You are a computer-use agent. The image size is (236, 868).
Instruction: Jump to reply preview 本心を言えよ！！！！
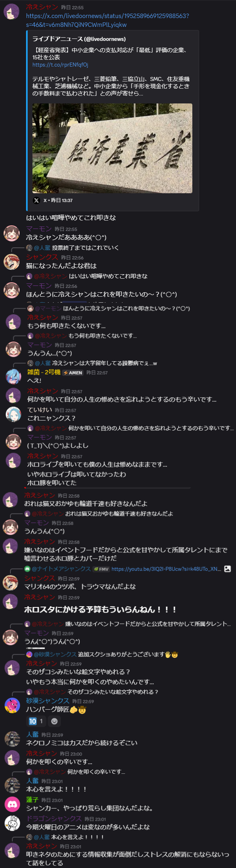coord(78,837)
